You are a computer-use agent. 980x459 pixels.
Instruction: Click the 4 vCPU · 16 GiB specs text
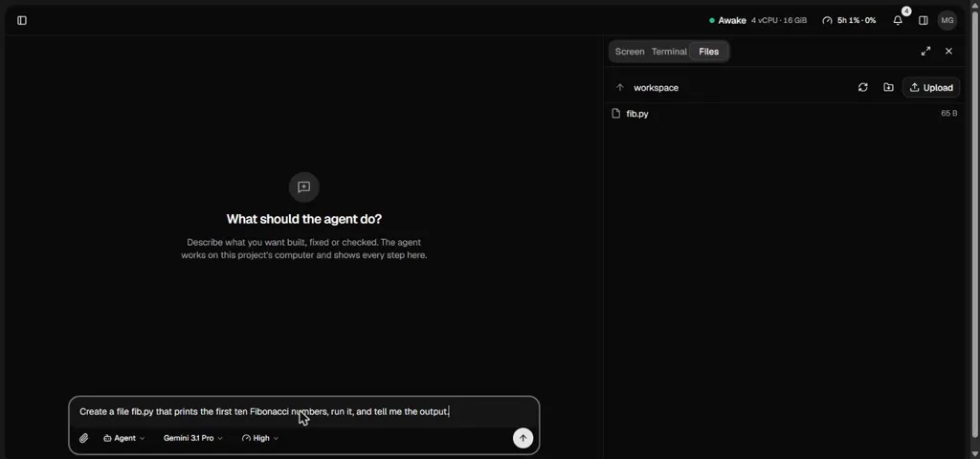[x=779, y=21]
